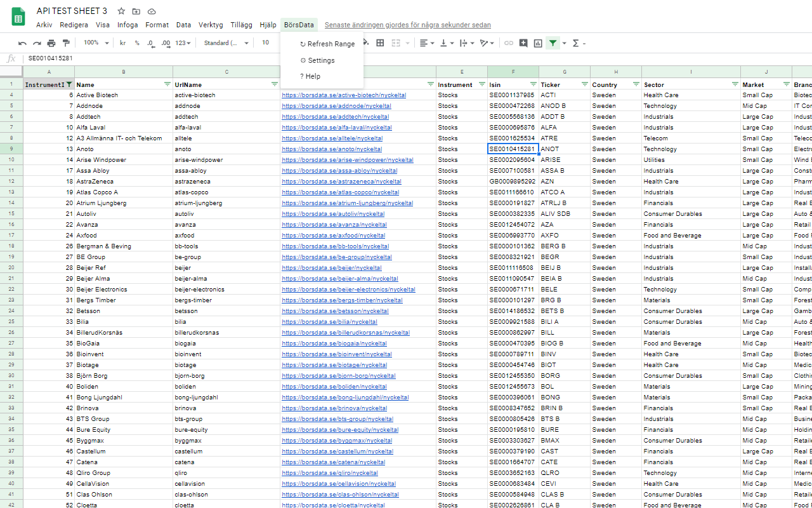Open the filter dropdown on Isin column
The image size is (812, 508).
534,84
